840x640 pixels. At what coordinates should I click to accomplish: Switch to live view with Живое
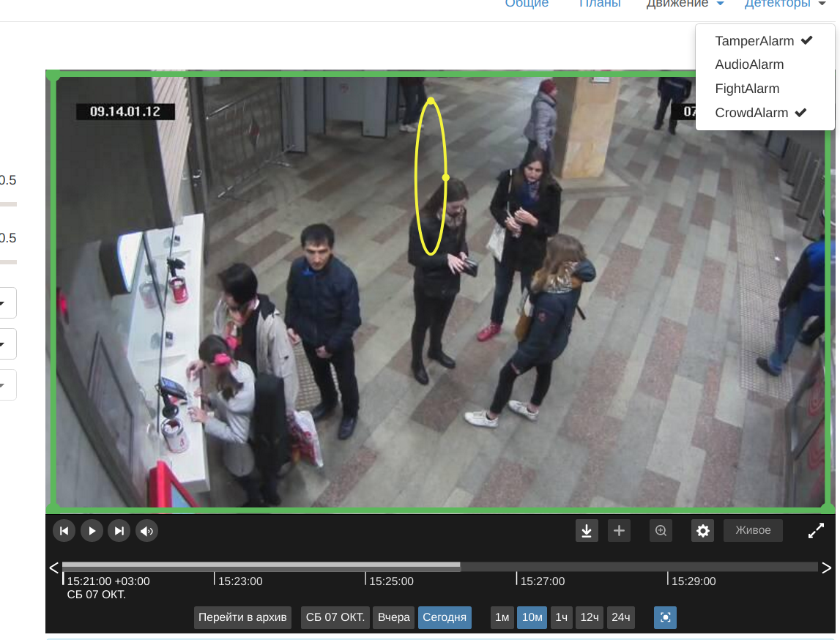pyautogui.click(x=753, y=530)
